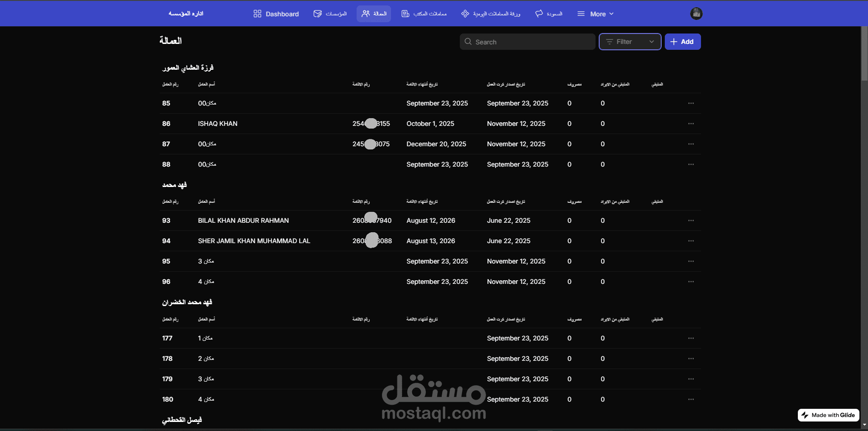Show actions menu for worker 177
This screenshot has width=868, height=431.
(x=691, y=338)
